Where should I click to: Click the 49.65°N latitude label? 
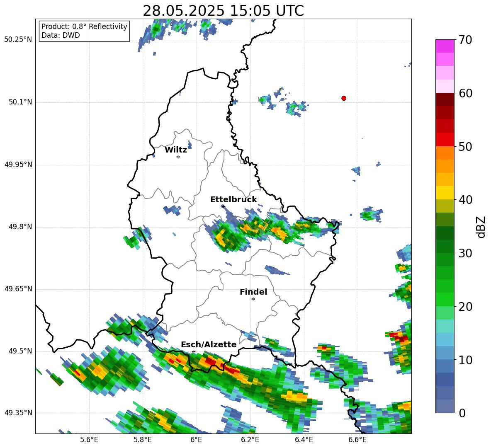click(18, 288)
